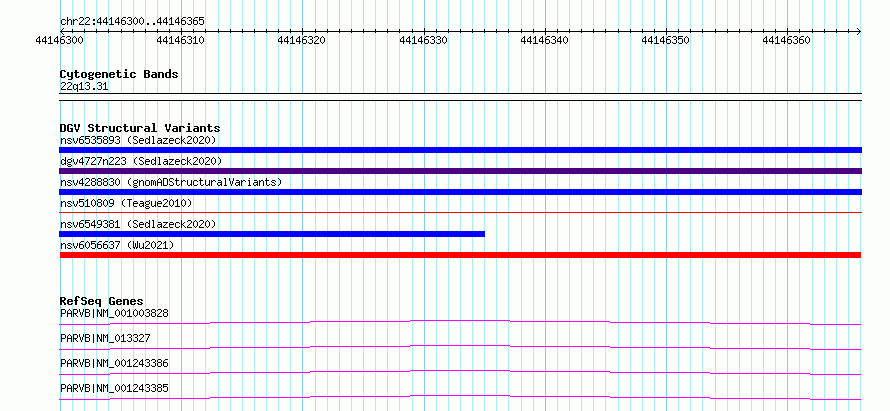The width and height of the screenshot is (890, 411).
Task: Click the blue bar of nsv6535893
Action: pyautogui.click(x=460, y=150)
